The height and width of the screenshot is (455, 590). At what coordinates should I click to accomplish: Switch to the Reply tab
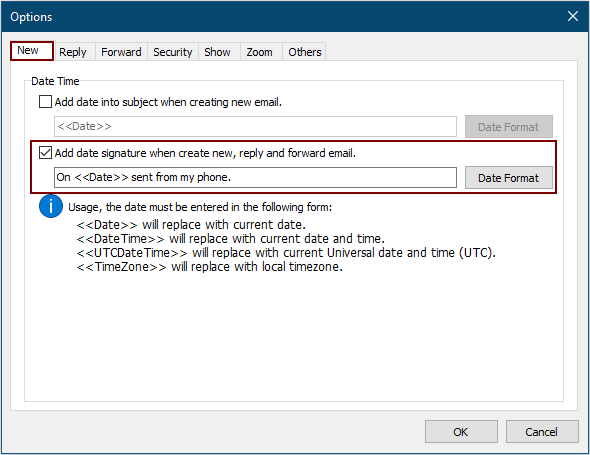point(73,52)
